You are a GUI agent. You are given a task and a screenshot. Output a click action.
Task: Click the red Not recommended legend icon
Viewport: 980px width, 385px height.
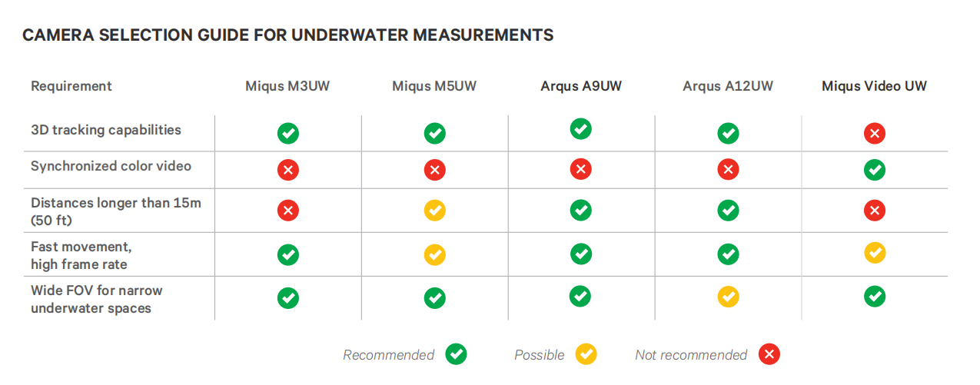(x=769, y=354)
